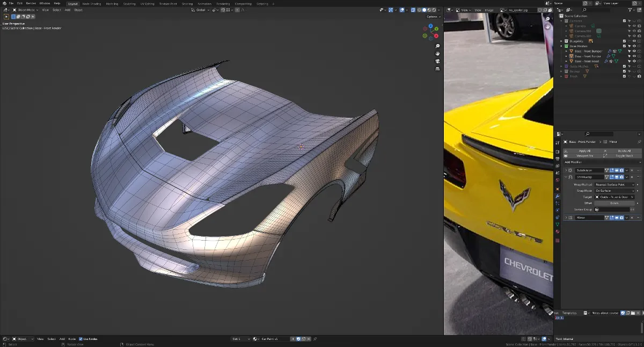Viewport: 644px width, 347px height.
Task: Open the Modifier properties wrench tab
Action: pyautogui.click(x=558, y=196)
